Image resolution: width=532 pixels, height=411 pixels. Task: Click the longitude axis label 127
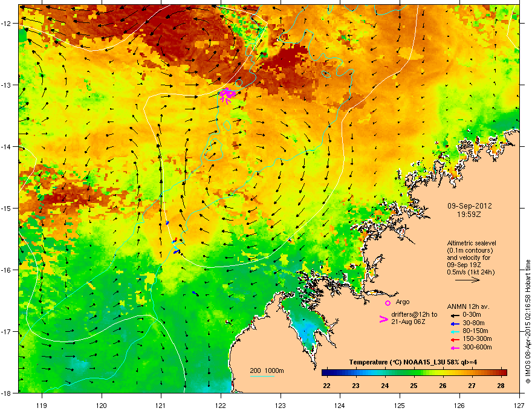click(519, 405)
